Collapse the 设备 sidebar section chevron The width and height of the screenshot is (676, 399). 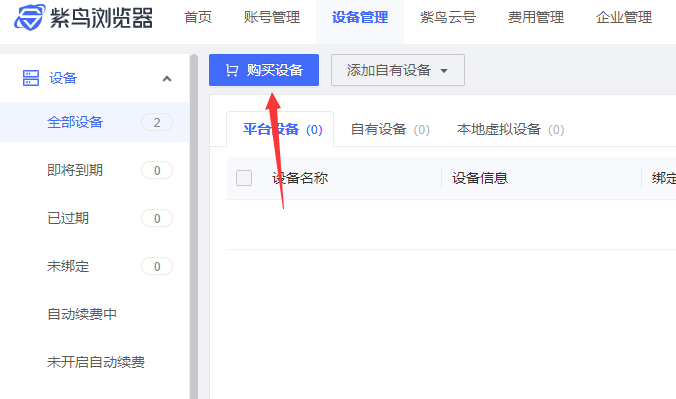[167, 79]
